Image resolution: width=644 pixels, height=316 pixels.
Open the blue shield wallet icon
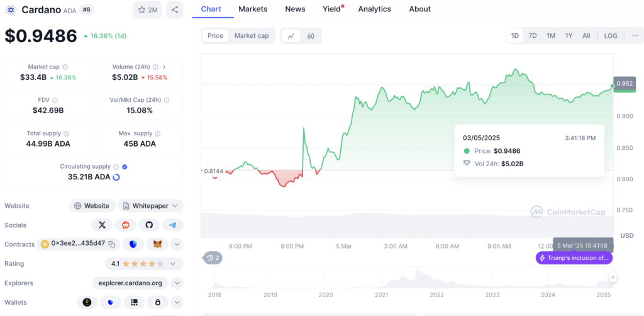[x=111, y=302]
